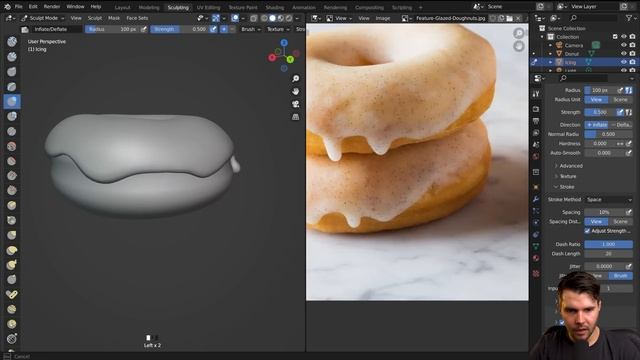Open the Render properties tab
This screenshot has width=640, height=360.
click(x=536, y=109)
